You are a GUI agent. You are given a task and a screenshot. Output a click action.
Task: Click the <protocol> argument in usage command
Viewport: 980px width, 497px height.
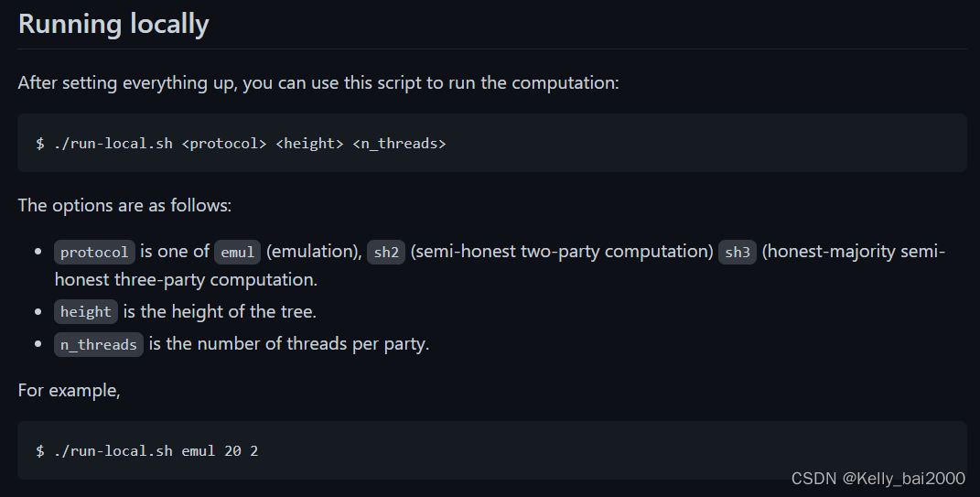pos(224,144)
